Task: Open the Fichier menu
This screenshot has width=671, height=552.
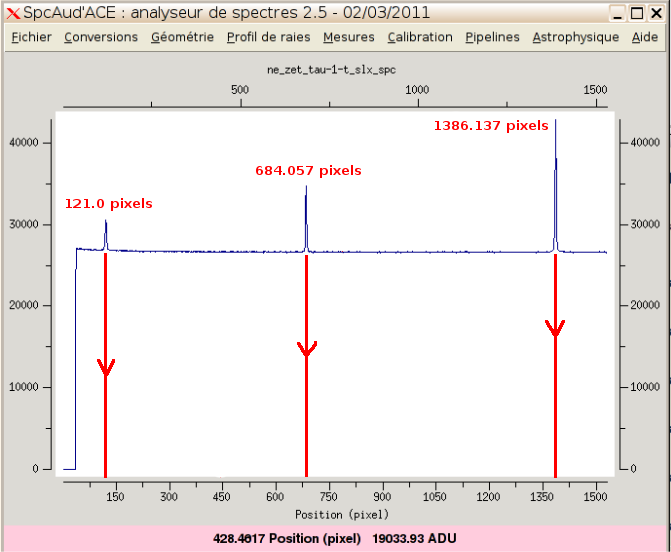Action: point(31,37)
